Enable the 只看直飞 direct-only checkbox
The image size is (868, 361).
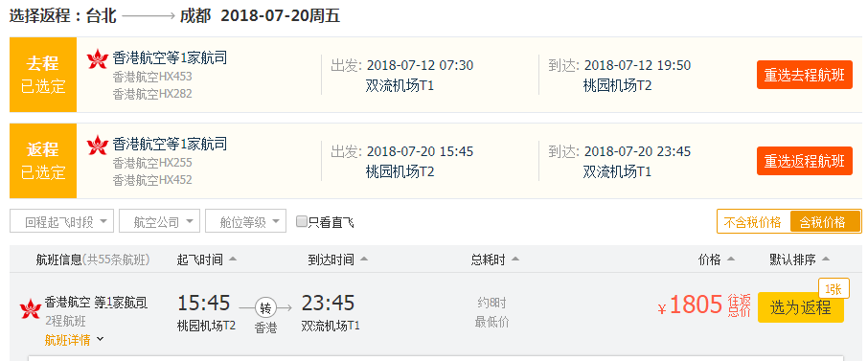pyautogui.click(x=302, y=222)
